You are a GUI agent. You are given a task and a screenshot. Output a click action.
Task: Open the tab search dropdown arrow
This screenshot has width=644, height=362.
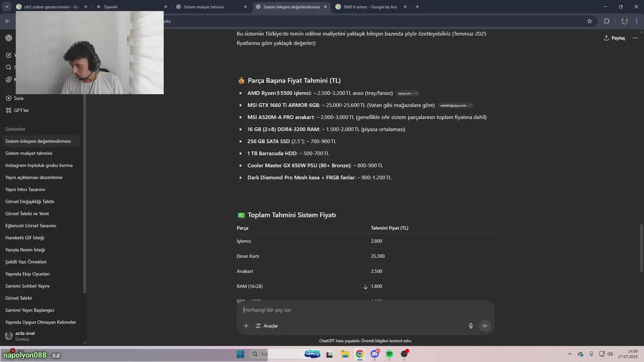(x=7, y=7)
